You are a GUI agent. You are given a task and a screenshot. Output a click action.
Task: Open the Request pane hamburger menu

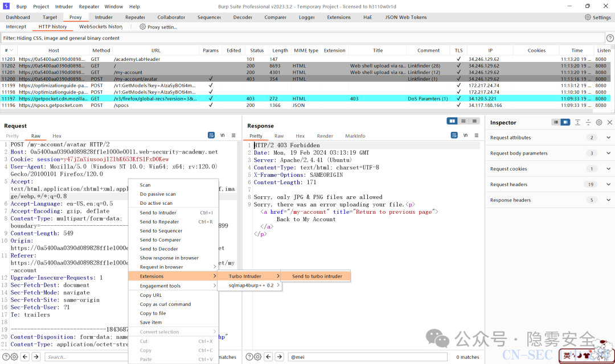point(233,135)
